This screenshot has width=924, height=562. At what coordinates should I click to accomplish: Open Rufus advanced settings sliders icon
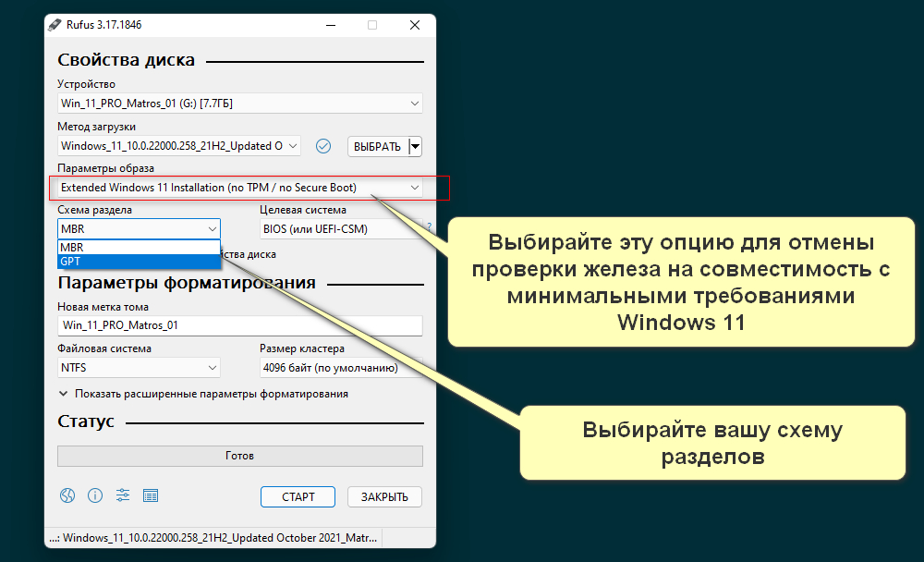click(x=122, y=495)
